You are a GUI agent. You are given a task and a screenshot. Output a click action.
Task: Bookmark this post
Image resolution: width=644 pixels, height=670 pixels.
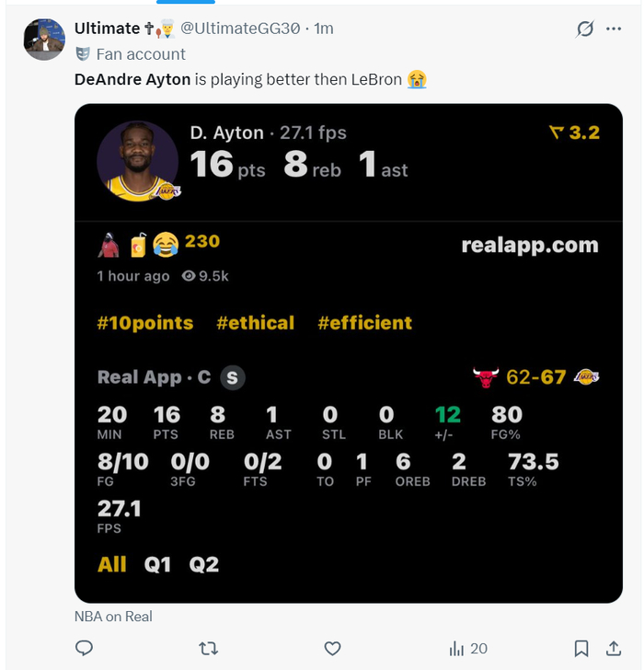(581, 649)
